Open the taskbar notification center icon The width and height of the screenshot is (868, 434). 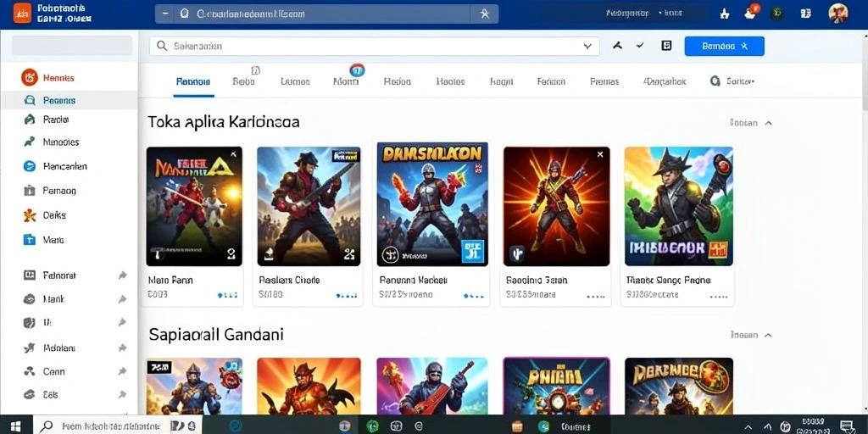(848, 426)
